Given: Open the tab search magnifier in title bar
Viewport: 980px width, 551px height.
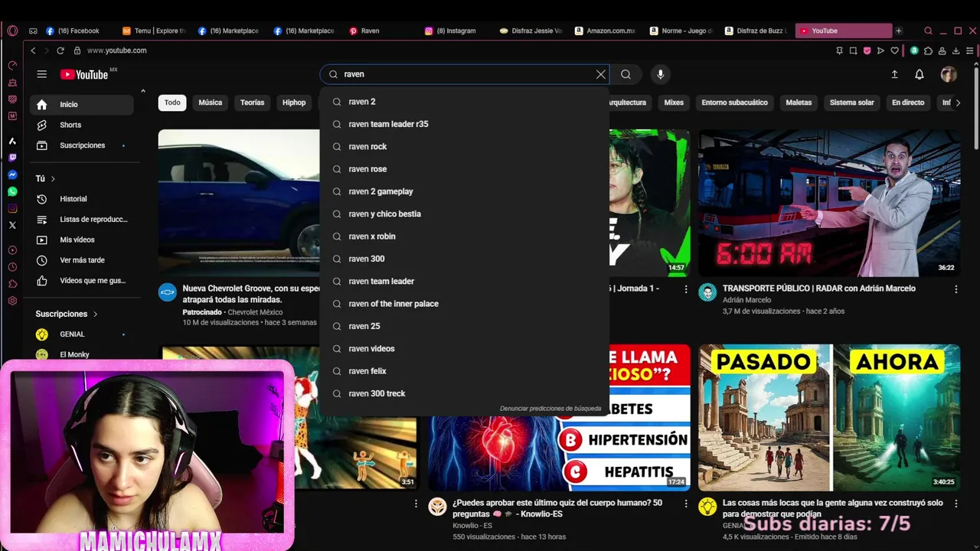Looking at the screenshot, I should pos(928,31).
